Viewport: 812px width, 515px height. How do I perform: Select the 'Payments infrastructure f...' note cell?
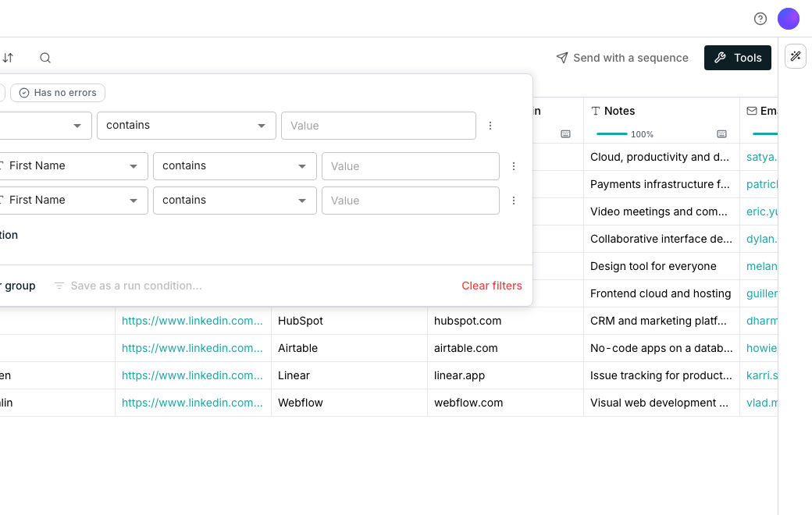[x=661, y=184]
